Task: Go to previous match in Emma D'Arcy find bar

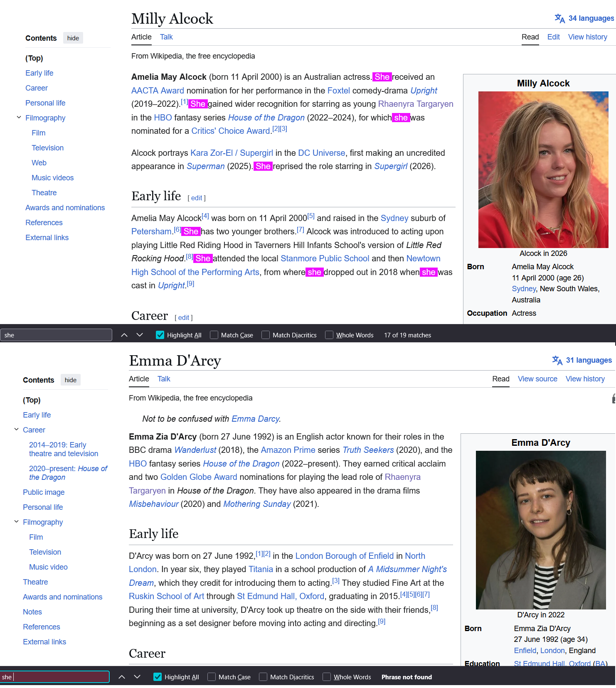Action: click(121, 677)
